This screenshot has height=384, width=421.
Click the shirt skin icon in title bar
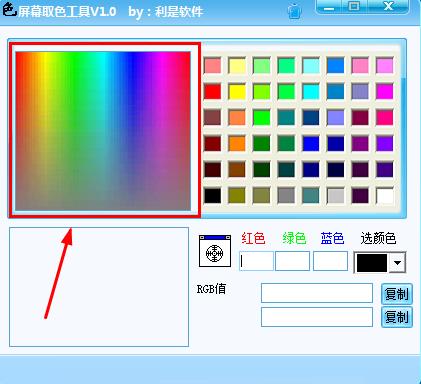294,11
